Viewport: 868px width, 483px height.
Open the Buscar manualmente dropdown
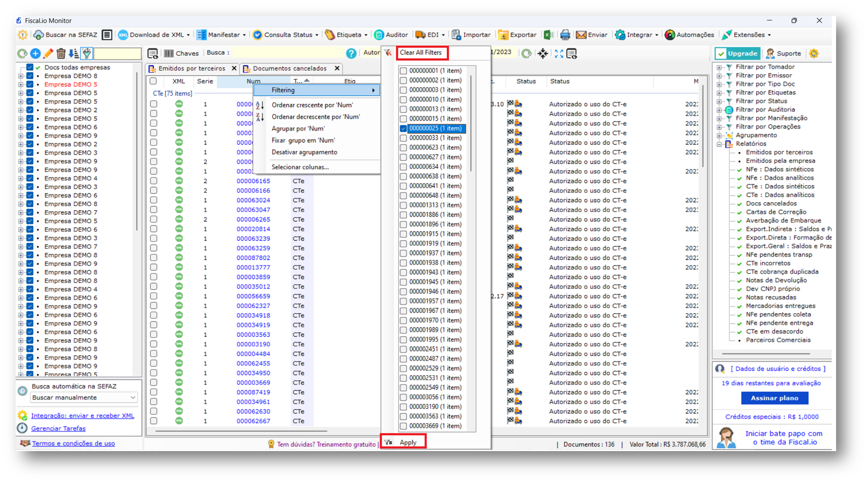tap(83, 398)
